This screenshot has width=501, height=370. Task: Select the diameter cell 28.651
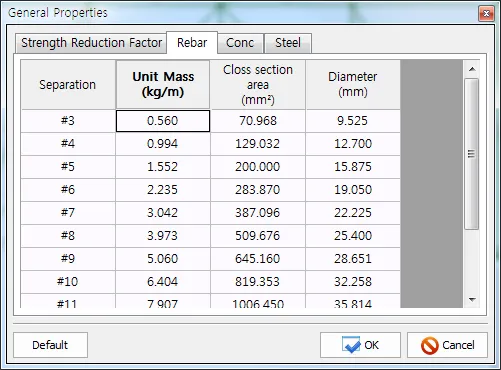click(353, 259)
